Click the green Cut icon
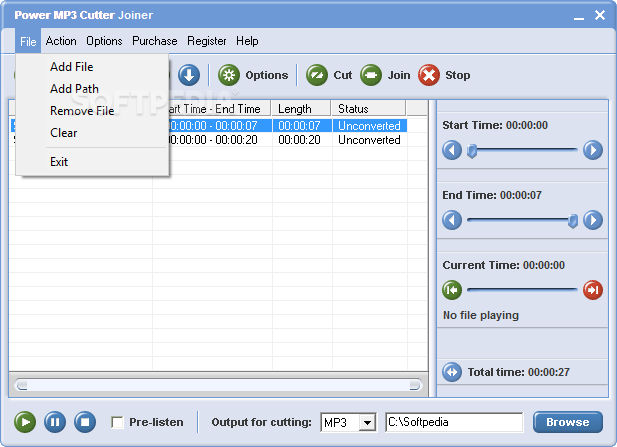This screenshot has height=447, width=617. [317, 75]
